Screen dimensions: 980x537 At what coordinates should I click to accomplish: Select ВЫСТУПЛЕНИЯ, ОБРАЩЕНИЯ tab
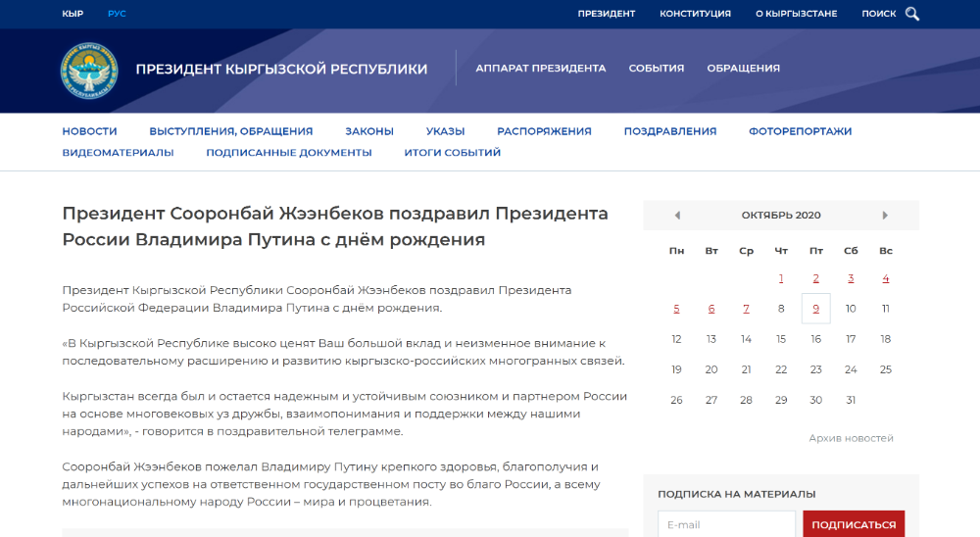tap(230, 131)
